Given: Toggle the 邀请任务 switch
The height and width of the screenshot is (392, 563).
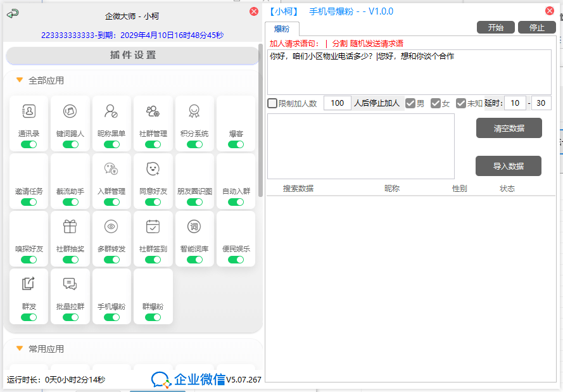Looking at the screenshot, I should pyautogui.click(x=28, y=202).
